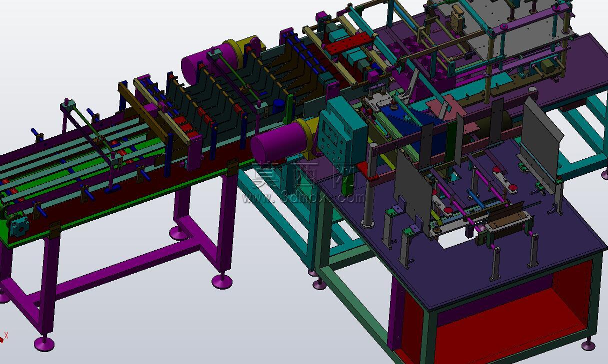Select the dark gray vertical post on table
The height and width of the screenshot is (364, 608).
[369, 186]
